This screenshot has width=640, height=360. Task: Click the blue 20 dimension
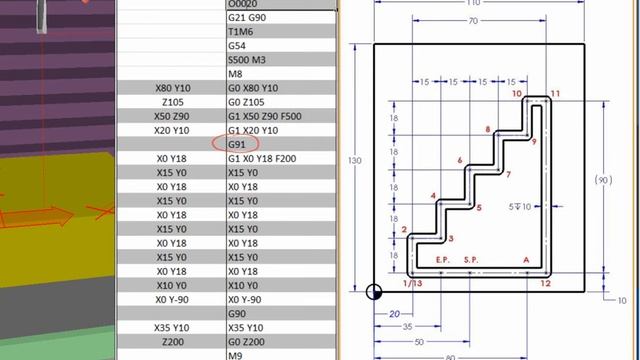tap(394, 314)
